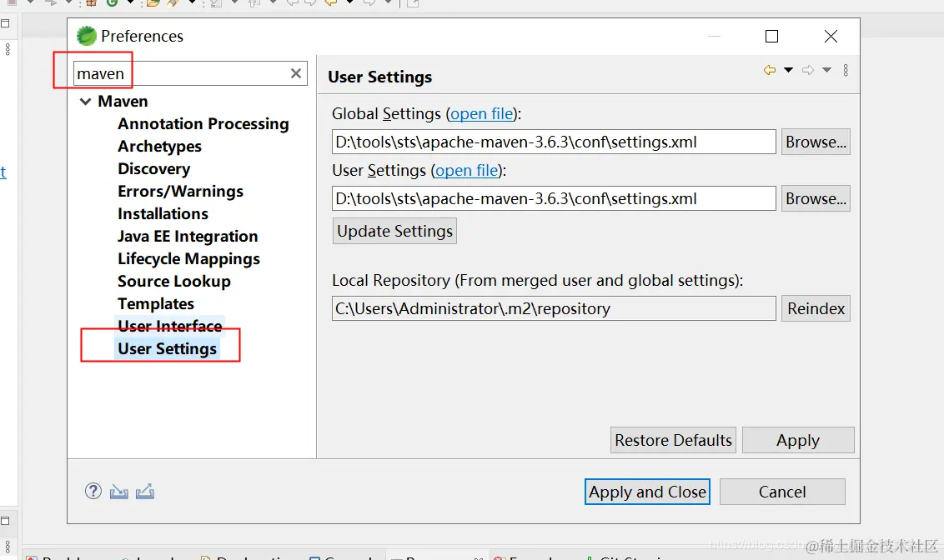This screenshot has height=560, width=944.
Task: Open Templates preferences page
Action: coord(155,304)
